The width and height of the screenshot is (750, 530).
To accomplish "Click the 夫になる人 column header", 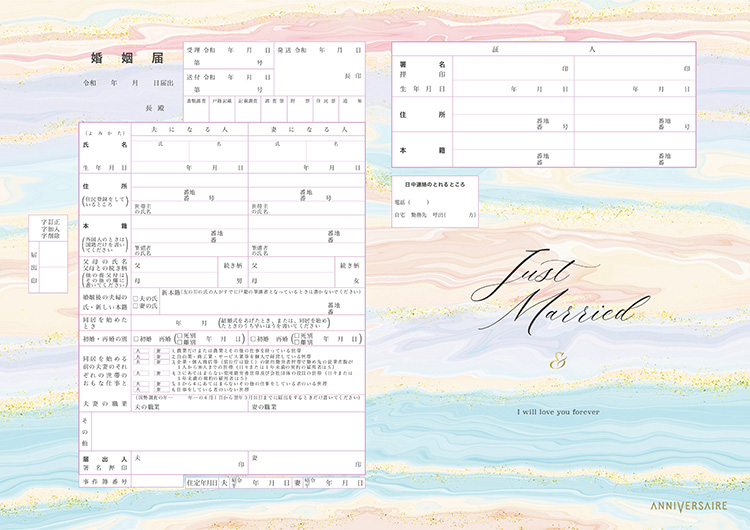I will (x=190, y=130).
